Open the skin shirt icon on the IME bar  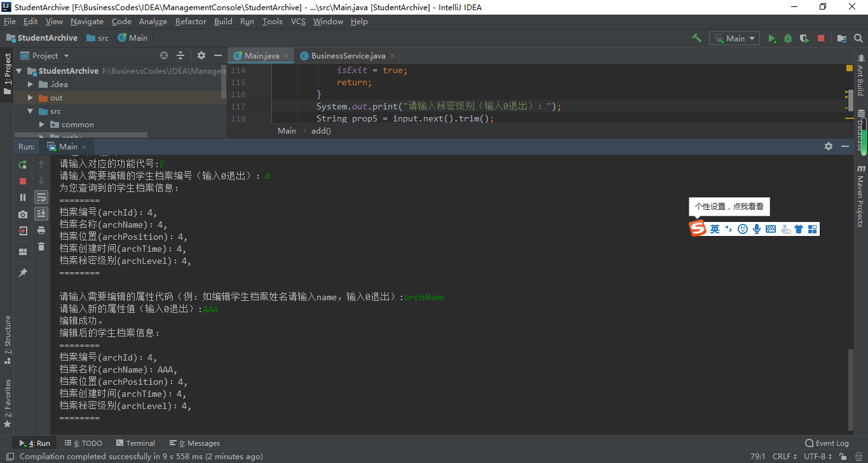tap(799, 229)
